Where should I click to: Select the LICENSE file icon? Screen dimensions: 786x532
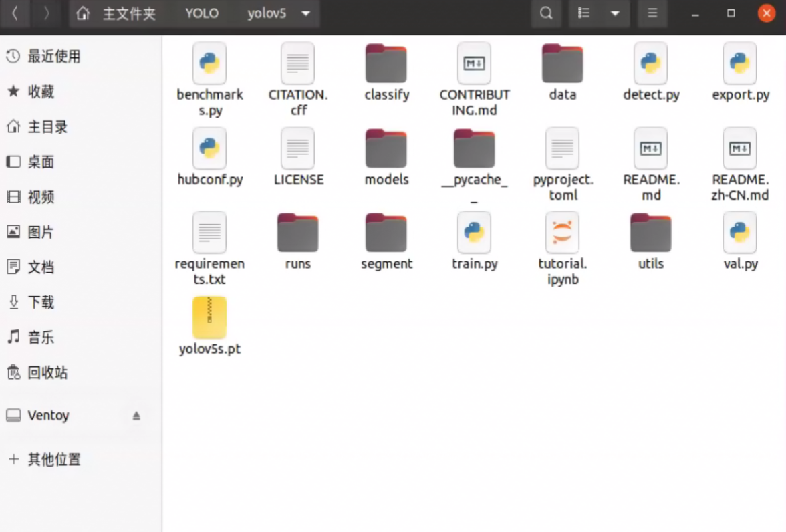pyautogui.click(x=298, y=148)
